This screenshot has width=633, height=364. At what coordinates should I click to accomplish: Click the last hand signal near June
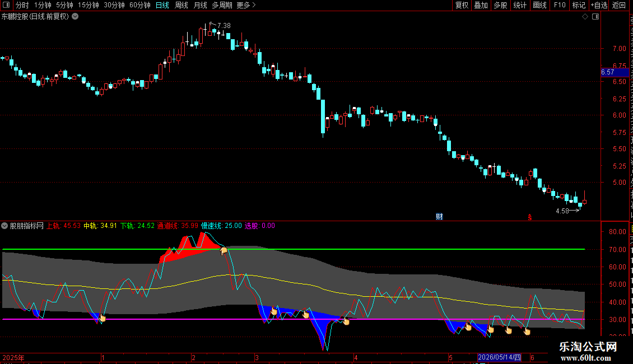[x=527, y=332]
